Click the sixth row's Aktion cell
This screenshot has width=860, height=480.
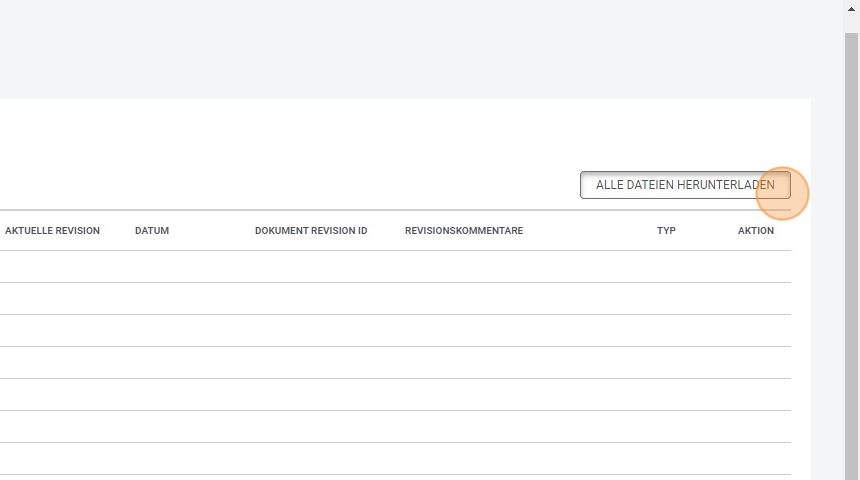point(756,427)
